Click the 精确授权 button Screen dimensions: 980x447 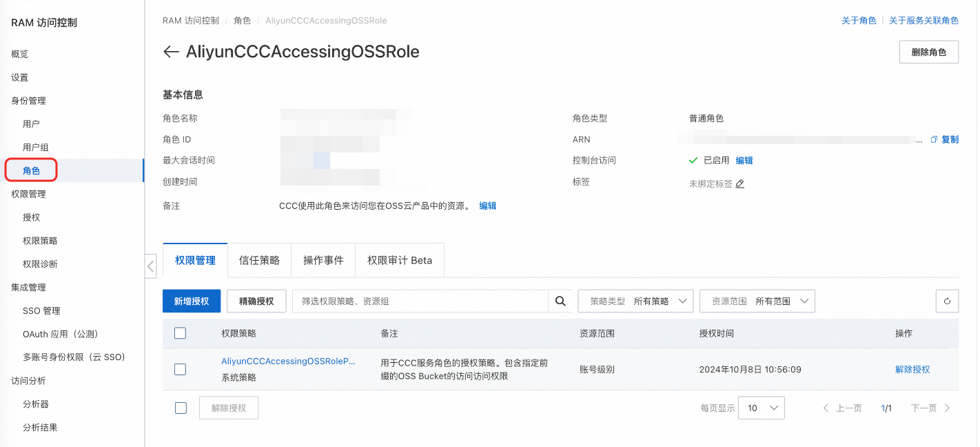256,301
